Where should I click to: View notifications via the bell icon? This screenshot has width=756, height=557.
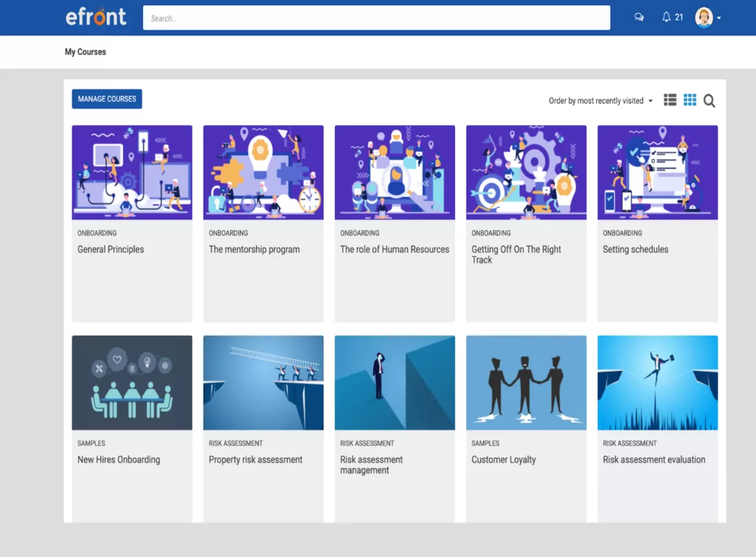click(x=666, y=17)
